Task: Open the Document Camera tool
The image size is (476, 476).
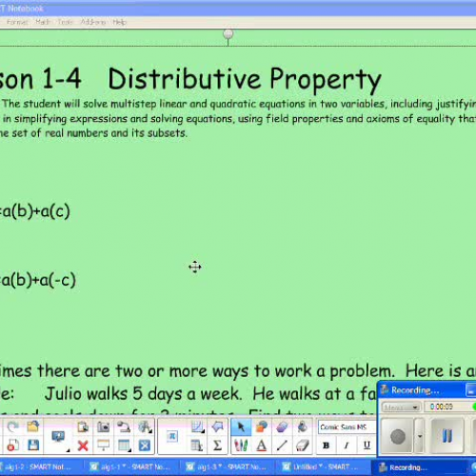Action: (124, 427)
